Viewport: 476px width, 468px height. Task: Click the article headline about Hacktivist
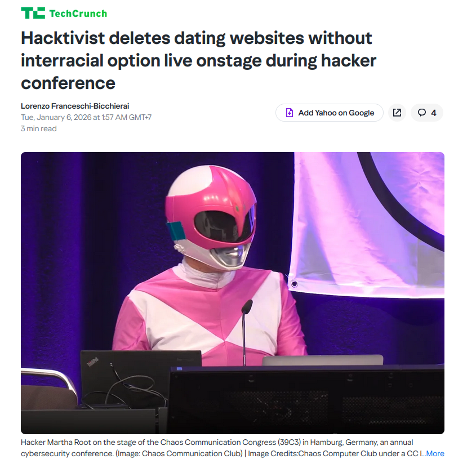[198, 60]
